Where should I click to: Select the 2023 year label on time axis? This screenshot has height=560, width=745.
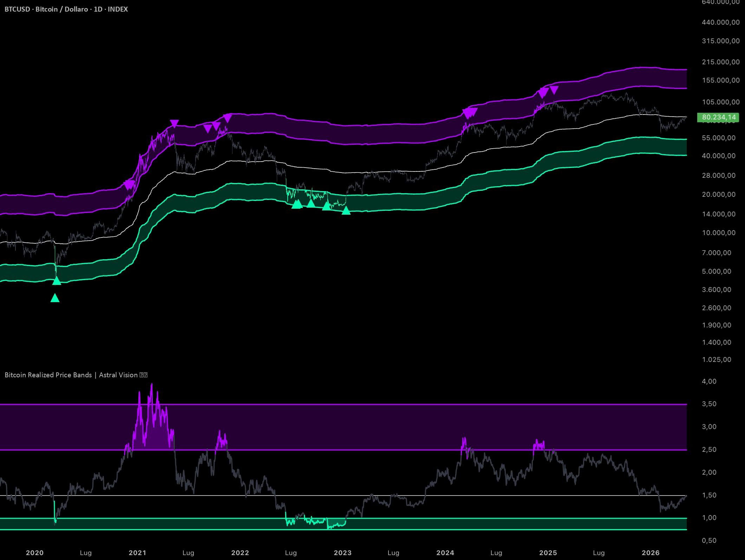click(343, 553)
